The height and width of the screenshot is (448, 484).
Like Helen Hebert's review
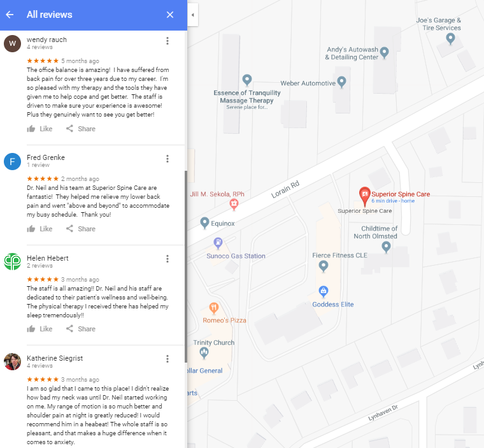coord(39,329)
